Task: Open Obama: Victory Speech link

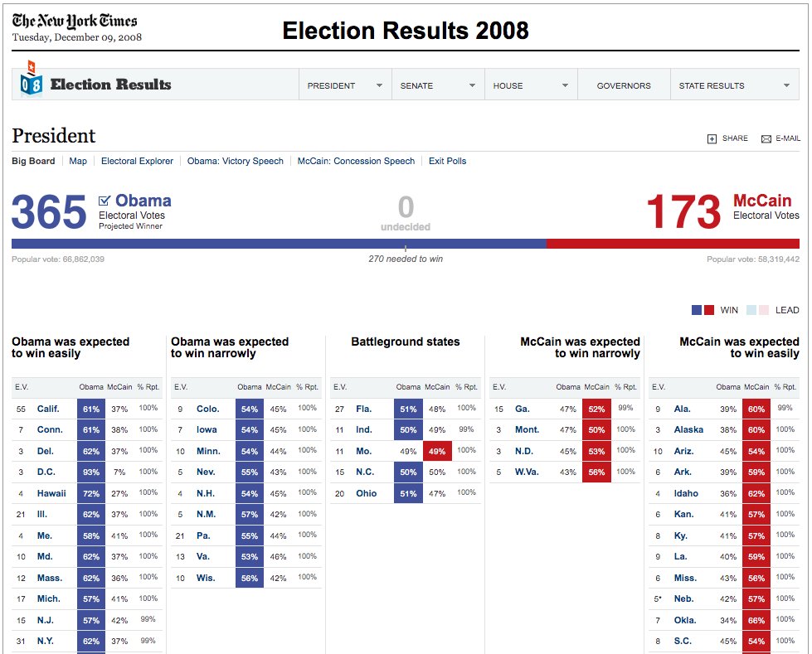Action: pos(235,161)
